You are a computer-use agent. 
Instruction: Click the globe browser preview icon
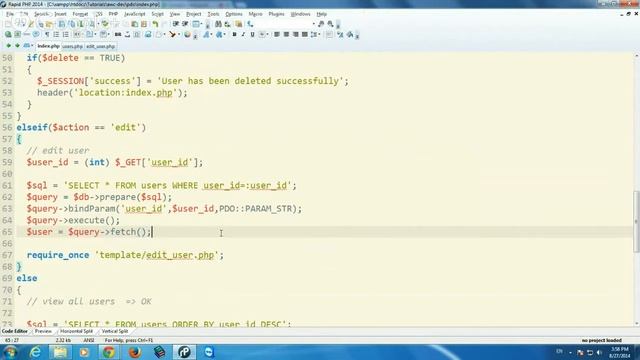(8, 35)
